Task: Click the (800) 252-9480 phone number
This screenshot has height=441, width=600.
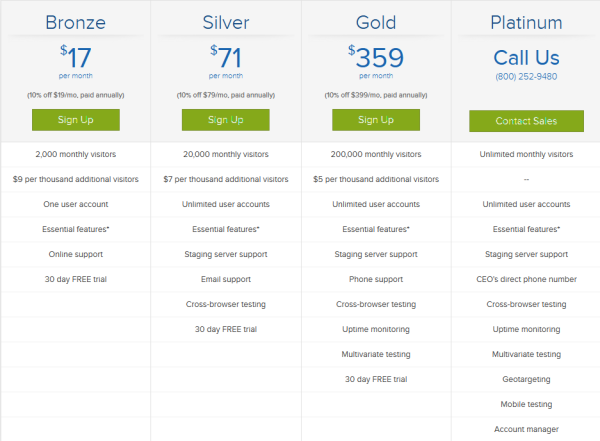Action: (527, 77)
